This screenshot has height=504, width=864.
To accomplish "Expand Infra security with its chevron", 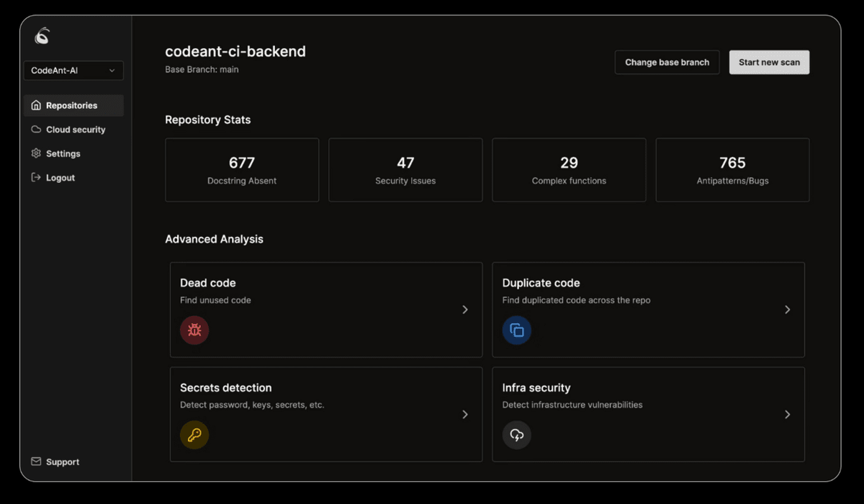I will click(788, 415).
